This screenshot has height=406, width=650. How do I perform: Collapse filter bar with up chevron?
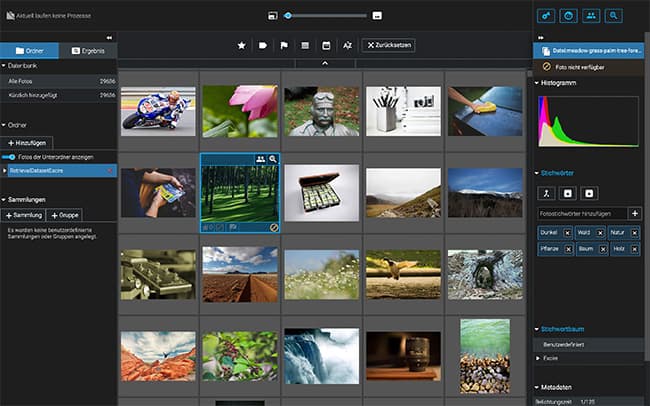point(325,63)
